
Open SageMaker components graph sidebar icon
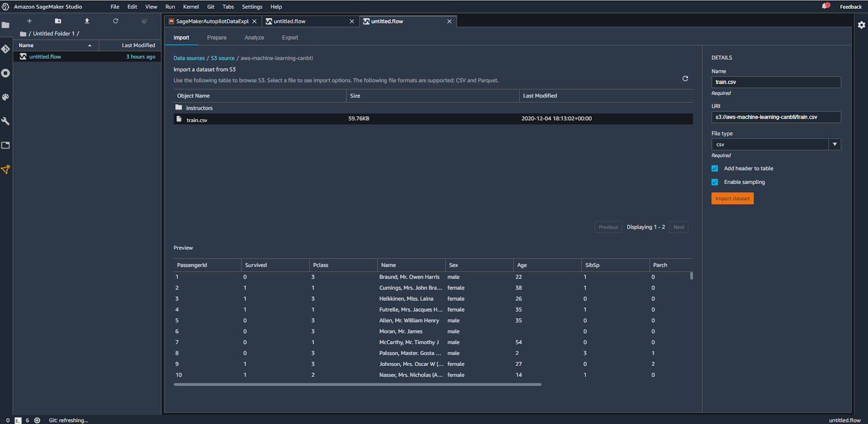(x=5, y=169)
